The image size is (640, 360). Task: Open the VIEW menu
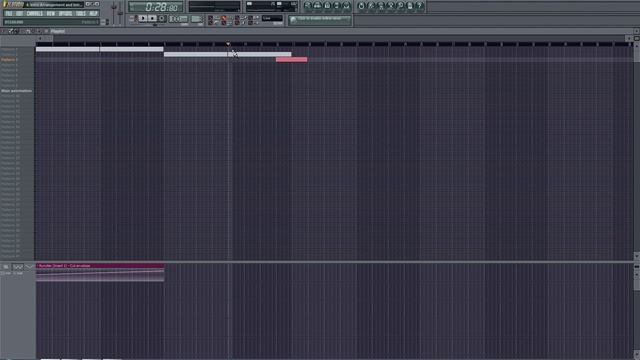[51, 13]
